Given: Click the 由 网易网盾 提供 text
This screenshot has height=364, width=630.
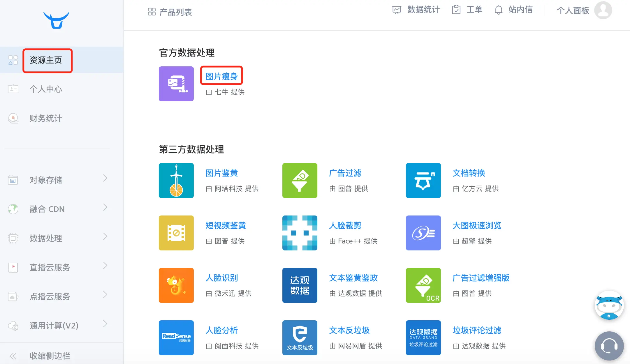Looking at the screenshot, I should pos(356,346).
